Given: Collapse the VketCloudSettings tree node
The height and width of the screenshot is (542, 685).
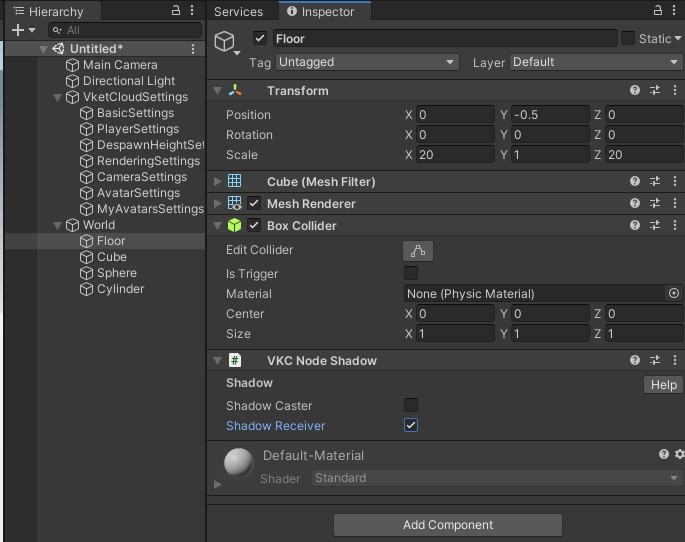Looking at the screenshot, I should tap(58, 97).
